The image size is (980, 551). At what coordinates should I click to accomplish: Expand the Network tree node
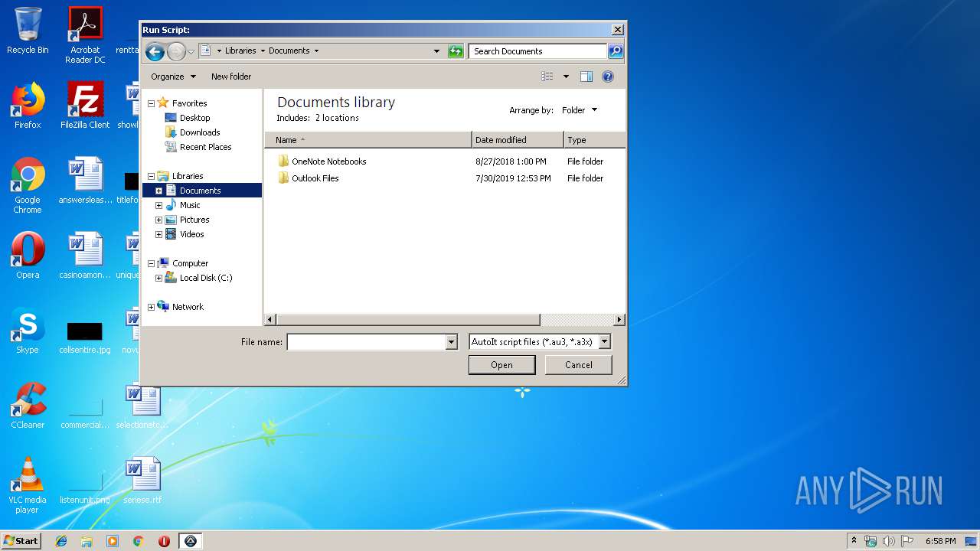point(151,307)
